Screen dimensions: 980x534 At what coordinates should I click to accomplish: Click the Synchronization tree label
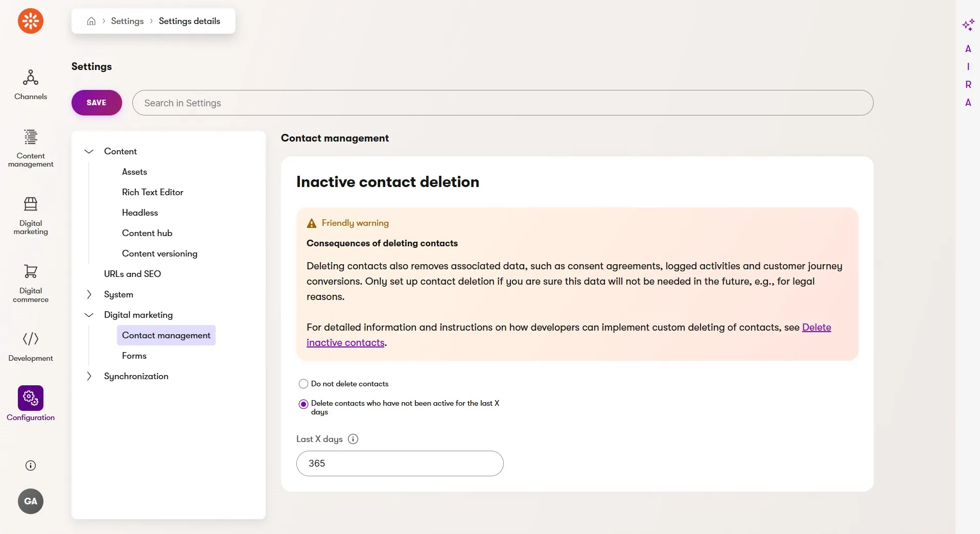pyautogui.click(x=136, y=376)
